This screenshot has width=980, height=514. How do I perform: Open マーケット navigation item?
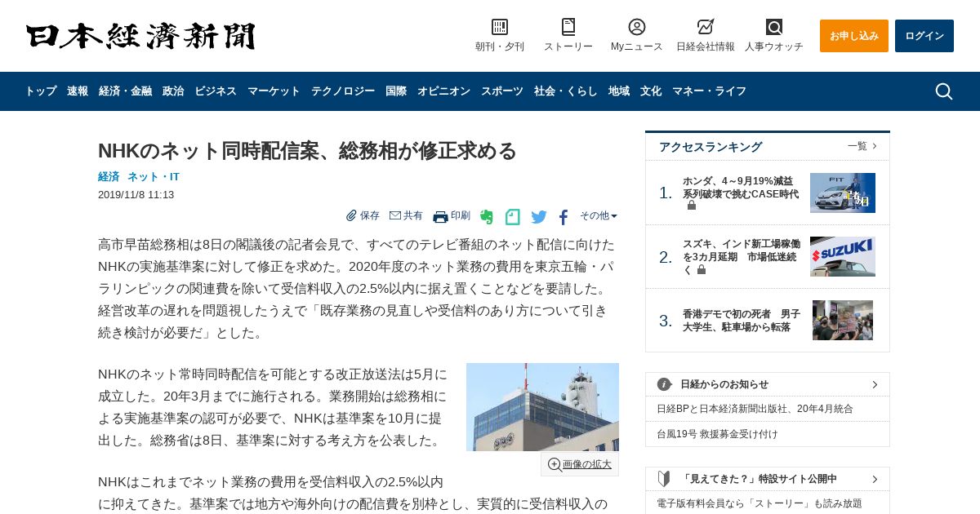[x=274, y=91]
